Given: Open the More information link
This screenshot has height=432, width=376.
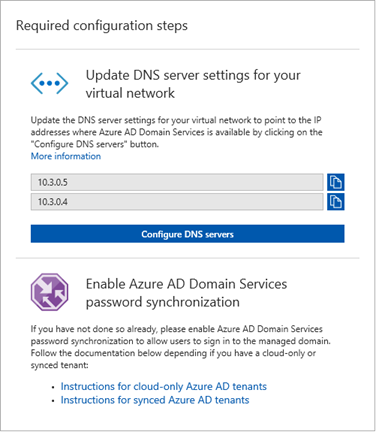Looking at the screenshot, I should tap(66, 156).
